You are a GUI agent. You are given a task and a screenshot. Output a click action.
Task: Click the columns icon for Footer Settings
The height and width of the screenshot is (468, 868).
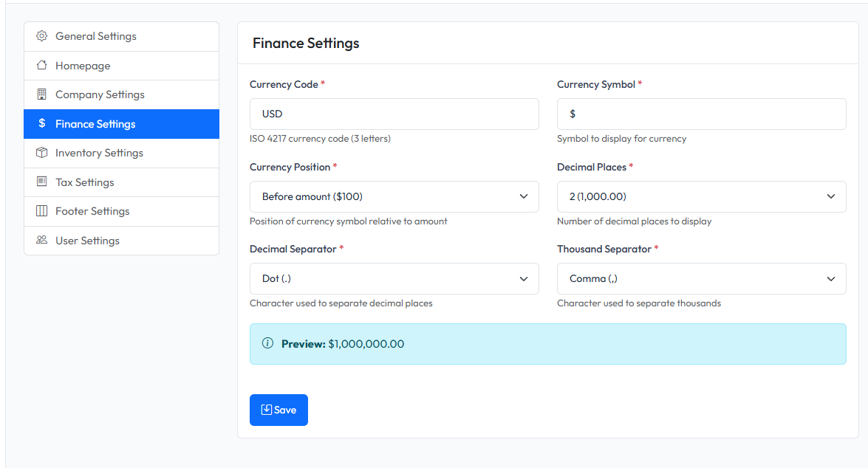42,211
